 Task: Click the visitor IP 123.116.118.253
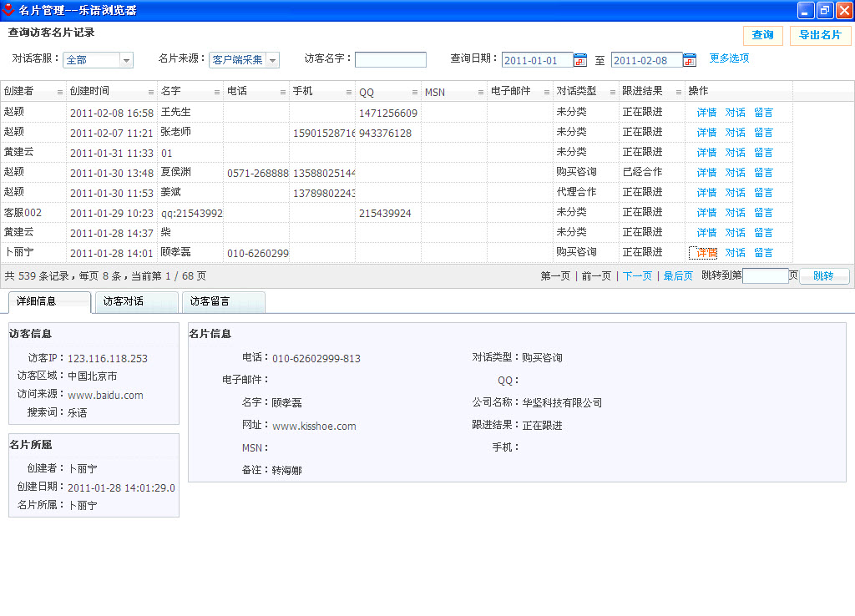point(108,359)
